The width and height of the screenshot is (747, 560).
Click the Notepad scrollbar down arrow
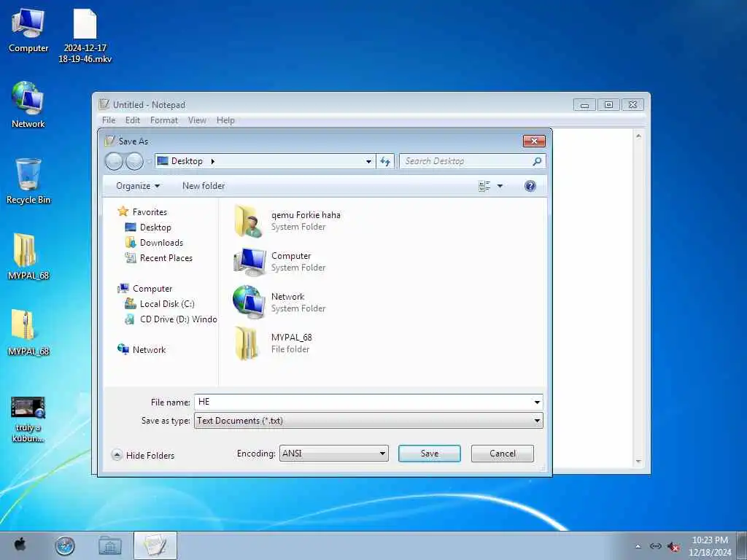[x=638, y=462]
